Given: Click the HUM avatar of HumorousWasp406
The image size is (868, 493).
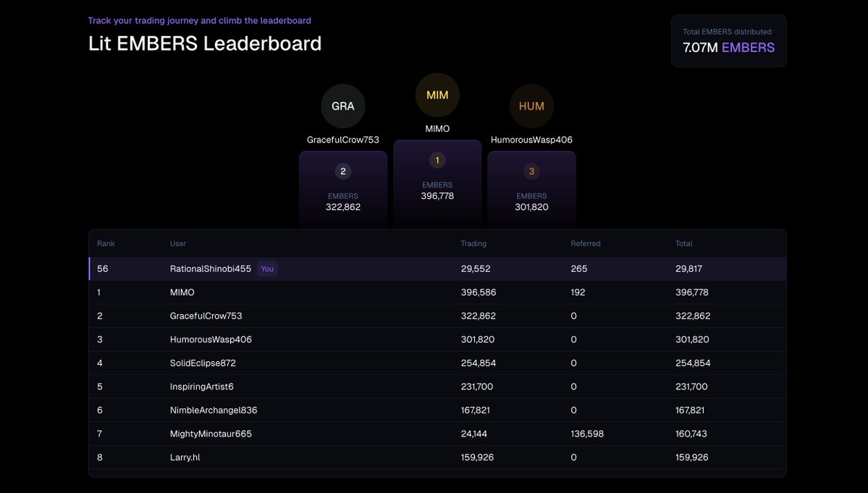Looking at the screenshot, I should [x=531, y=106].
